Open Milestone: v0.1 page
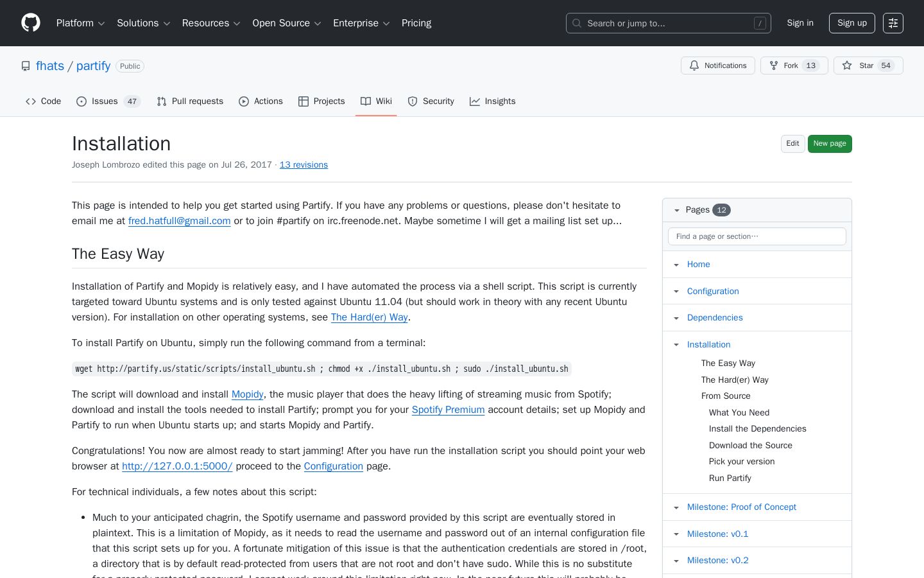924x578 pixels. [x=718, y=534]
